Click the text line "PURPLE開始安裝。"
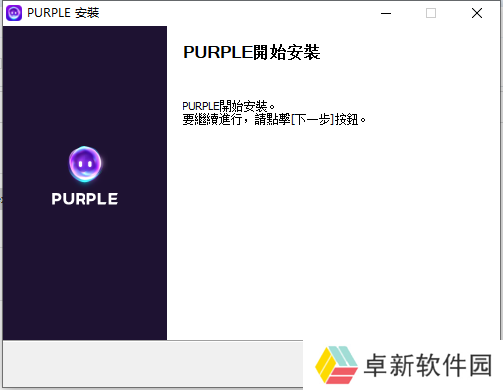Screen dimensions: 503x390 tap(228, 106)
